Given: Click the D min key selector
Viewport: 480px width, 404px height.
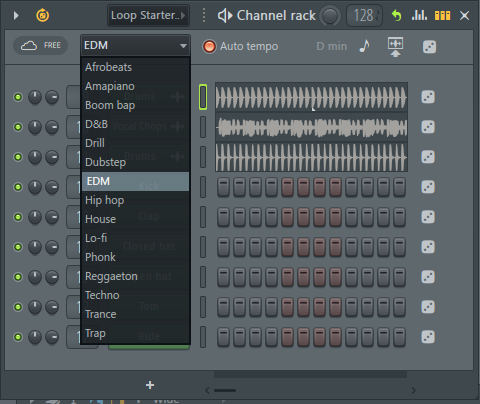Looking at the screenshot, I should [332, 46].
